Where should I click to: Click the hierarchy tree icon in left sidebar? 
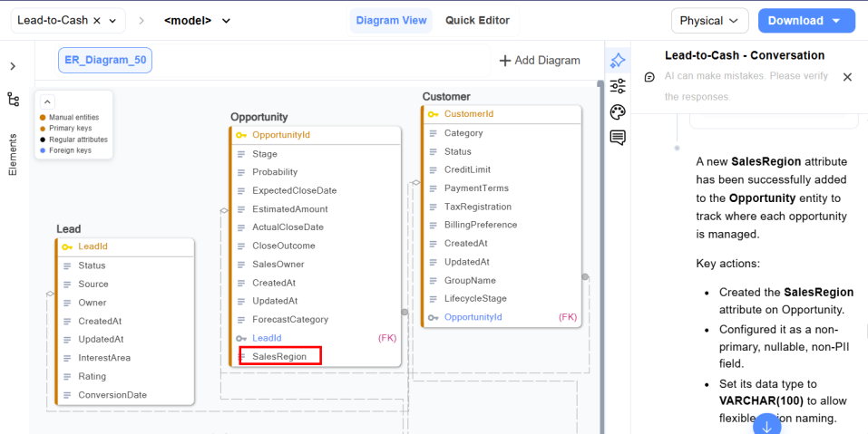pyautogui.click(x=14, y=100)
